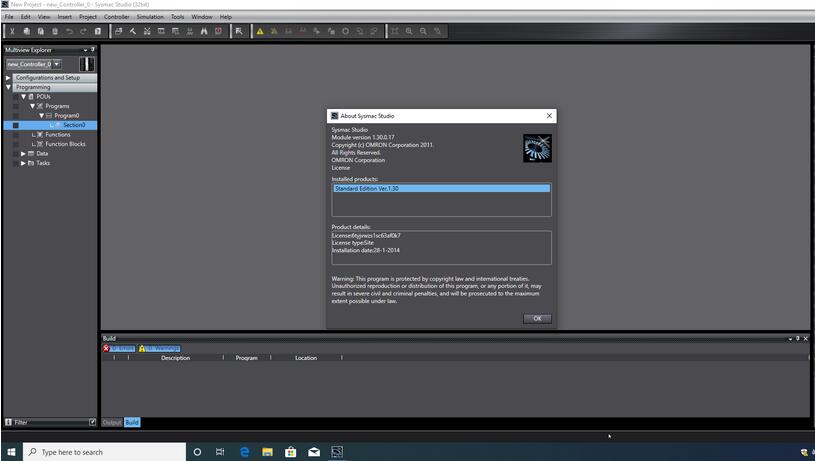Open Microsoft Store from taskbar
This screenshot has width=815, height=461.
coord(291,452)
